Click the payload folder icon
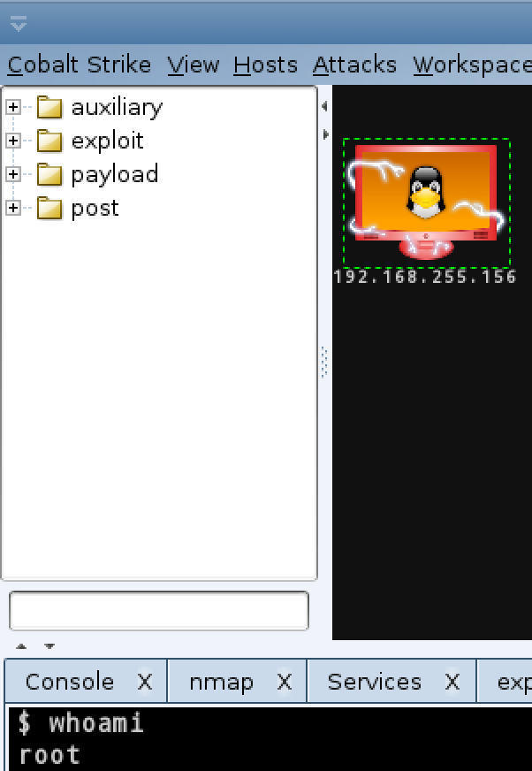 [49, 174]
